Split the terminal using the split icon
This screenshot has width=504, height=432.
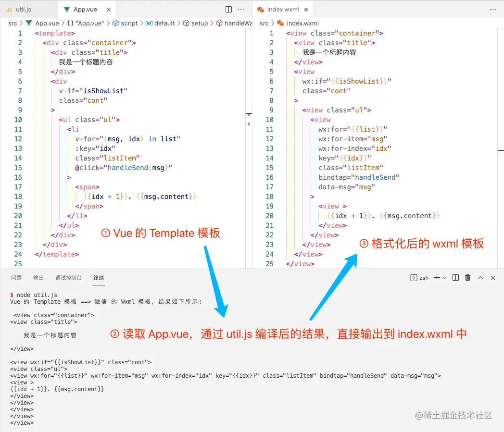(x=455, y=277)
